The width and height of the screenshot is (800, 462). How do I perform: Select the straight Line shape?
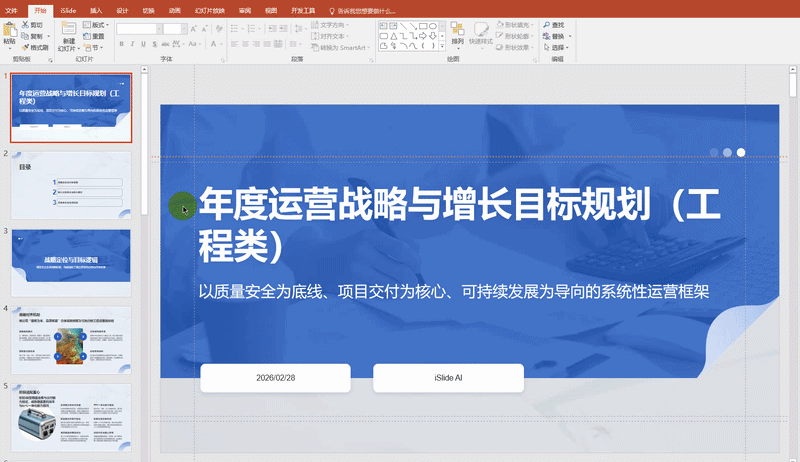tap(403, 26)
